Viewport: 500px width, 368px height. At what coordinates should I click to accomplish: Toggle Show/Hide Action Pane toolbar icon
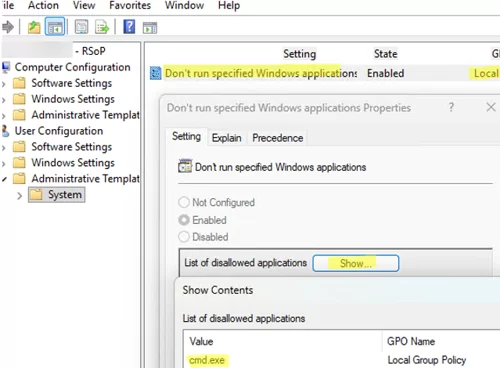(150, 28)
